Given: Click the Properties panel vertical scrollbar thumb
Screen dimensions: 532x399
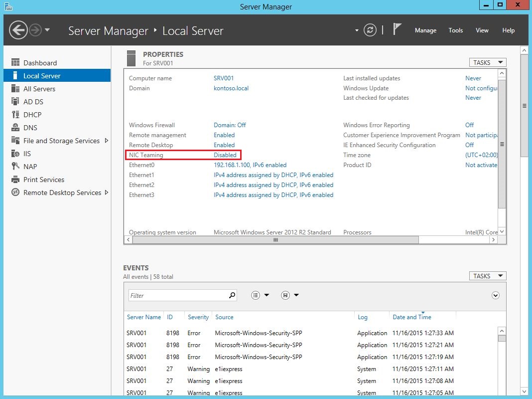Looking at the screenshot, I should 502,144.
